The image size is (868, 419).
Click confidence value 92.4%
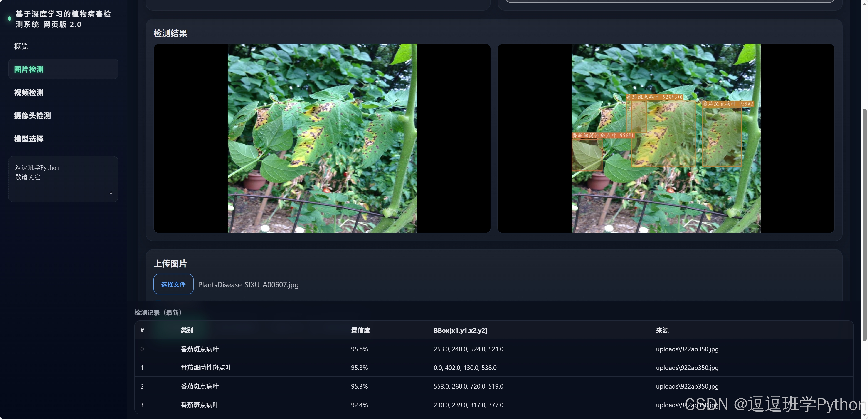tap(359, 404)
